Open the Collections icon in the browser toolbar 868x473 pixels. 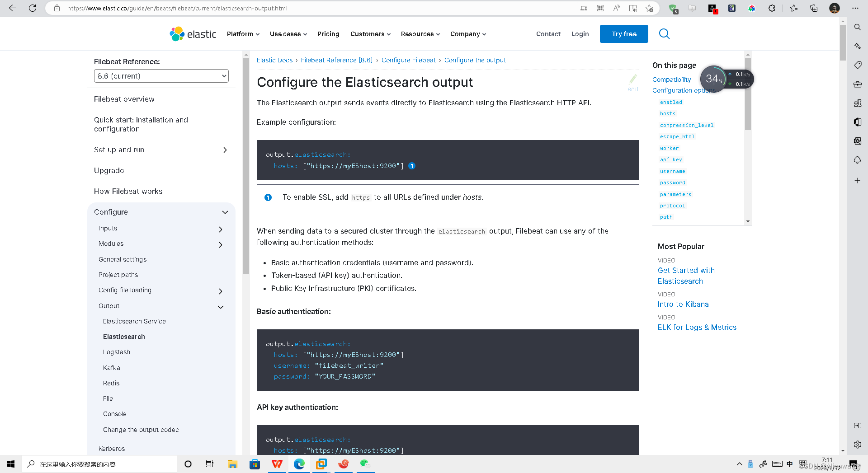point(814,8)
